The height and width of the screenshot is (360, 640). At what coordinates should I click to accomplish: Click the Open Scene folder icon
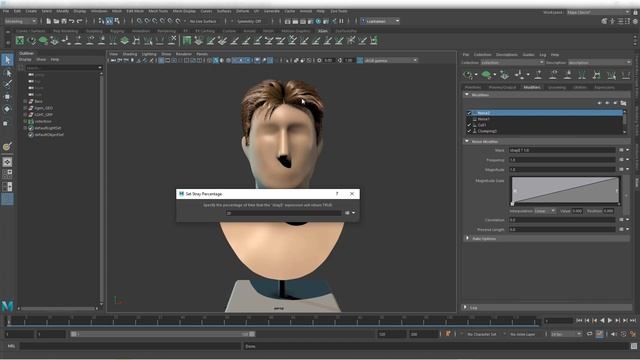(56, 21)
